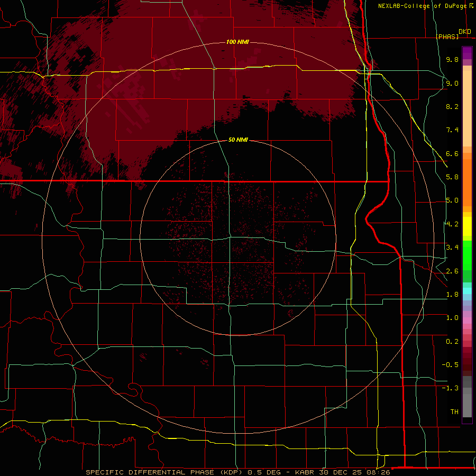The width and height of the screenshot is (476, 476).
Task: Select the -0.5 scale label
Action: click(450, 365)
